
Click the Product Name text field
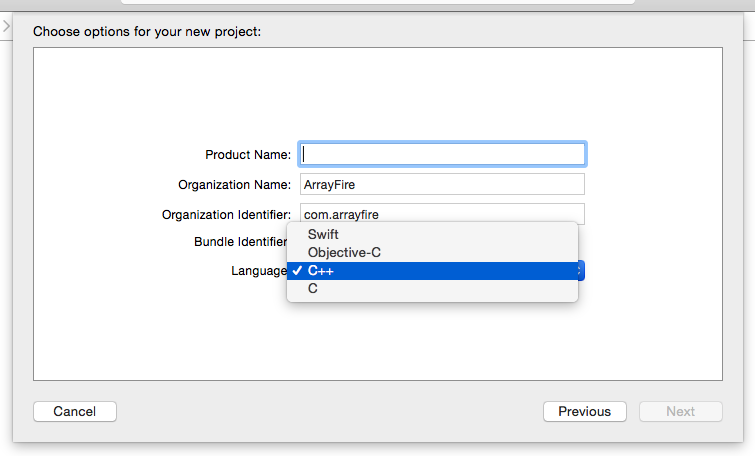[x=442, y=154]
